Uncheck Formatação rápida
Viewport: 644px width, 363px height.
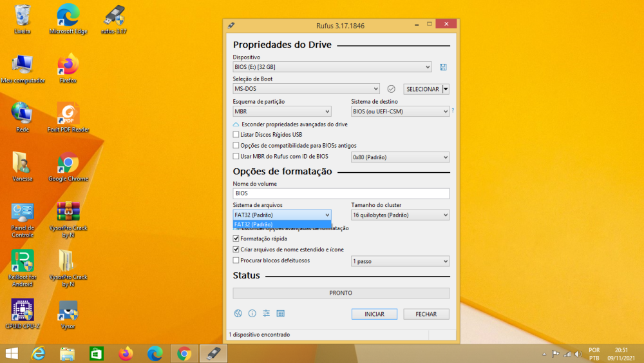tap(236, 239)
